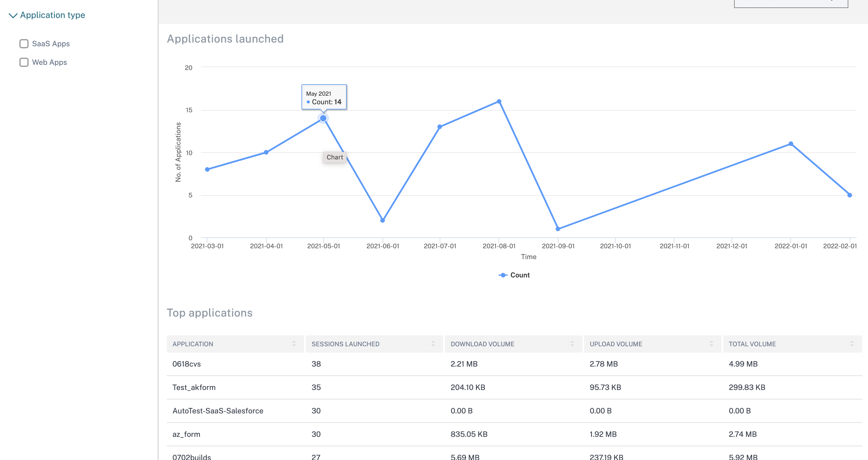
Task: Sort by Total Volume column arrows
Action: (x=852, y=344)
